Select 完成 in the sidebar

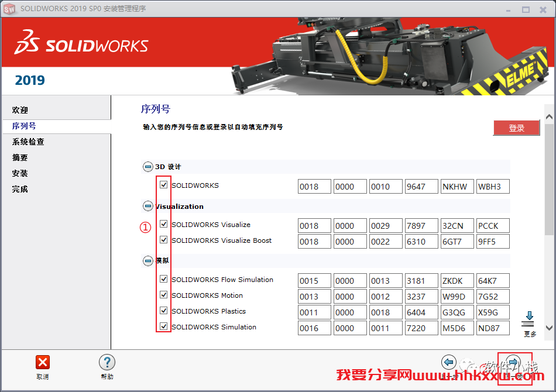(20, 189)
